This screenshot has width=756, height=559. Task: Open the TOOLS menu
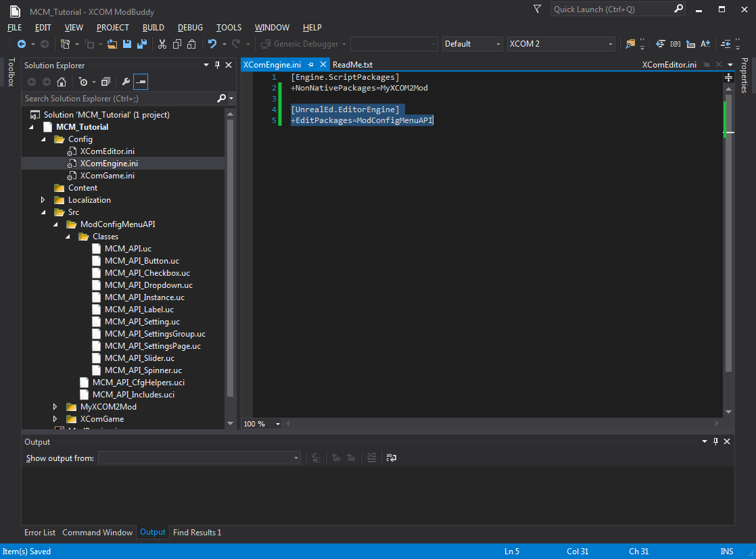coord(229,28)
